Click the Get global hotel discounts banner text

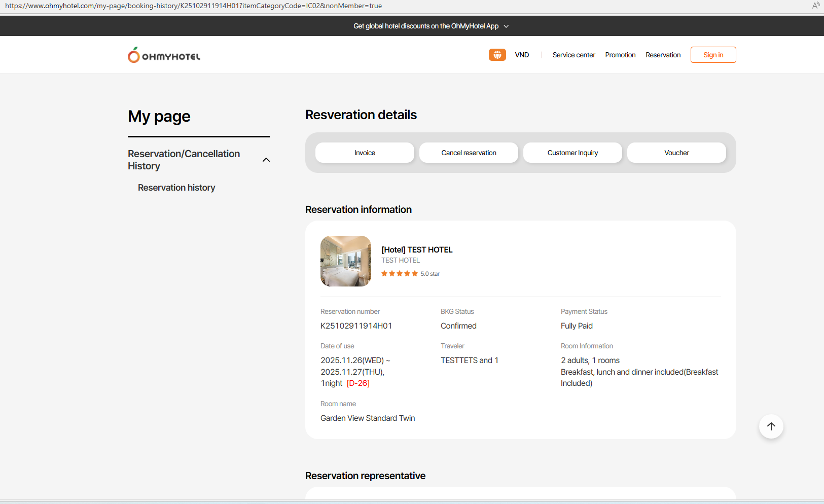[x=426, y=26]
